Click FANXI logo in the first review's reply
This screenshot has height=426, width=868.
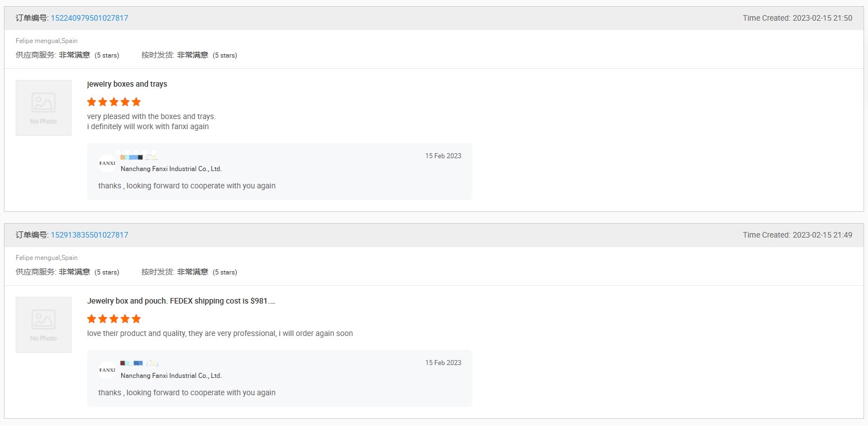(x=107, y=163)
